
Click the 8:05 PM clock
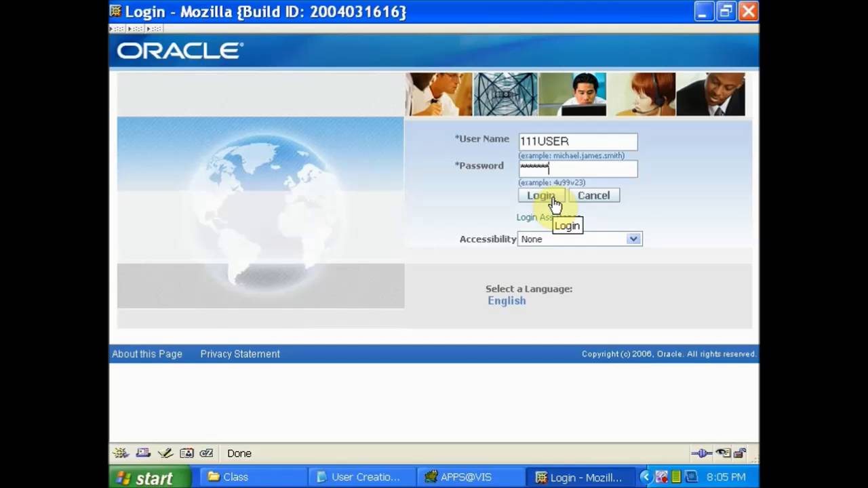click(726, 477)
